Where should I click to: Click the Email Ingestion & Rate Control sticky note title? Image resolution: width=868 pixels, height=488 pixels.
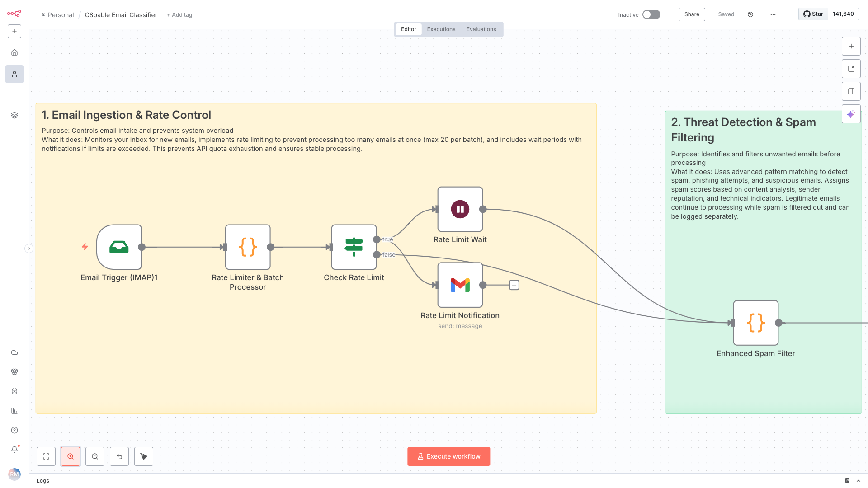point(127,115)
